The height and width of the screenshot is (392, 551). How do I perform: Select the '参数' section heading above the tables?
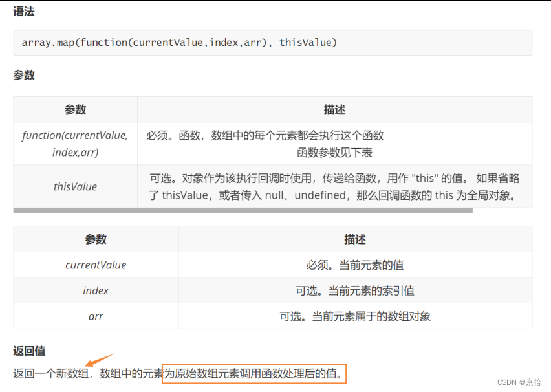click(24, 75)
